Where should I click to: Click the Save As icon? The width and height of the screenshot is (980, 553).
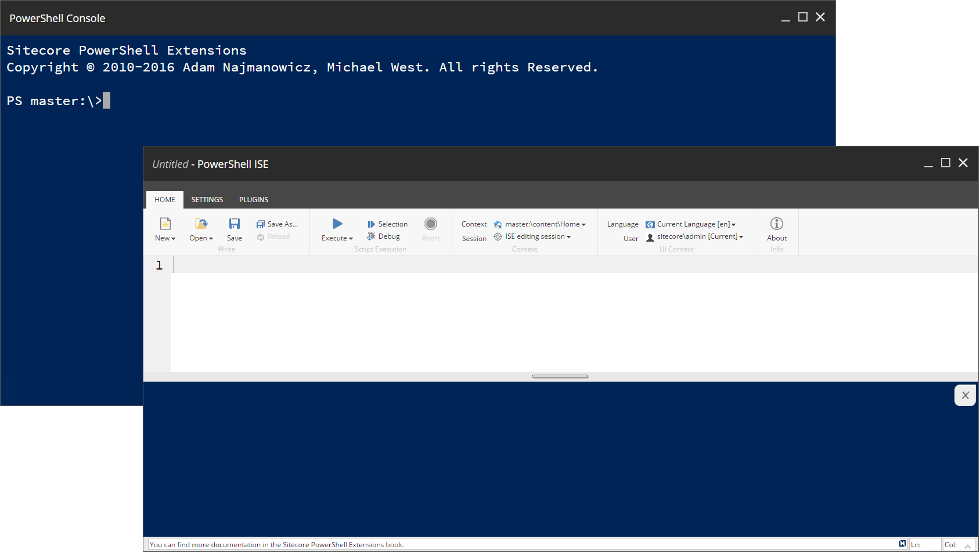click(x=261, y=224)
